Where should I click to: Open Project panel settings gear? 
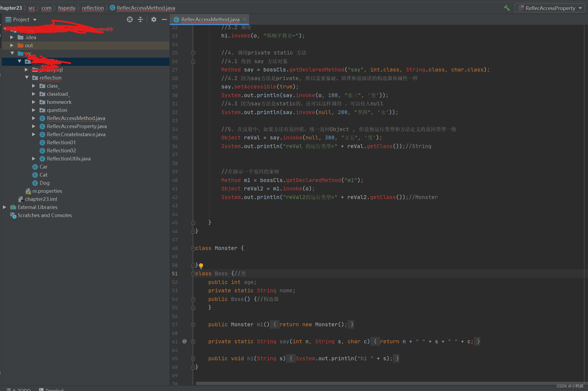click(154, 19)
